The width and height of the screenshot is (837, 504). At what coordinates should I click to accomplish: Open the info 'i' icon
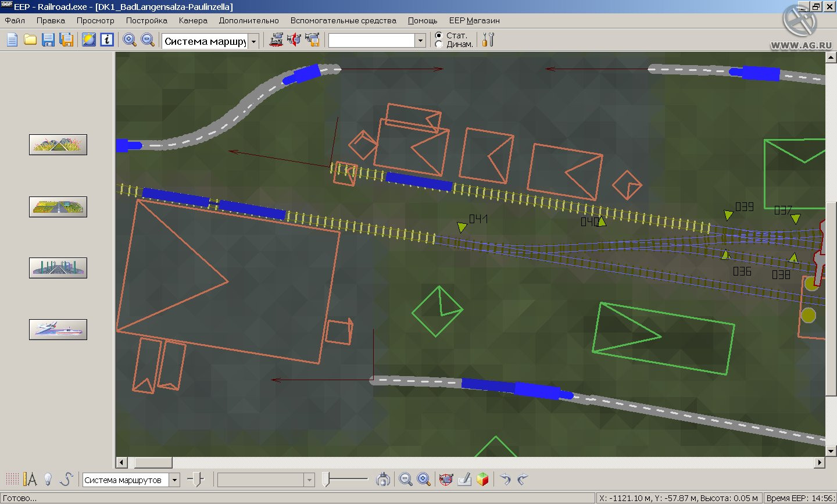107,40
